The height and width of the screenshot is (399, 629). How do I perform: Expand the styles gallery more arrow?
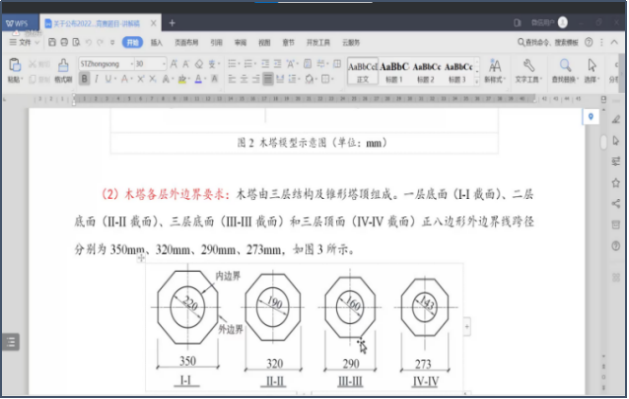point(477,81)
